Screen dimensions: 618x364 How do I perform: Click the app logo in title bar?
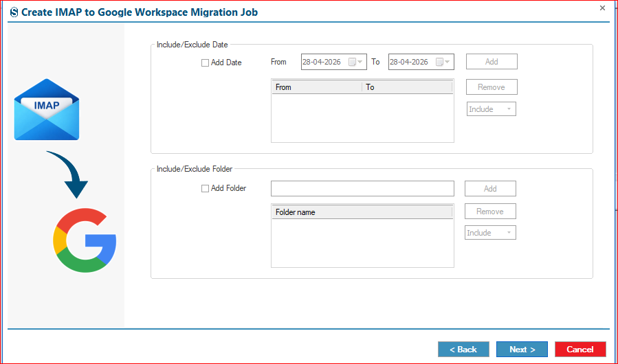tap(14, 12)
